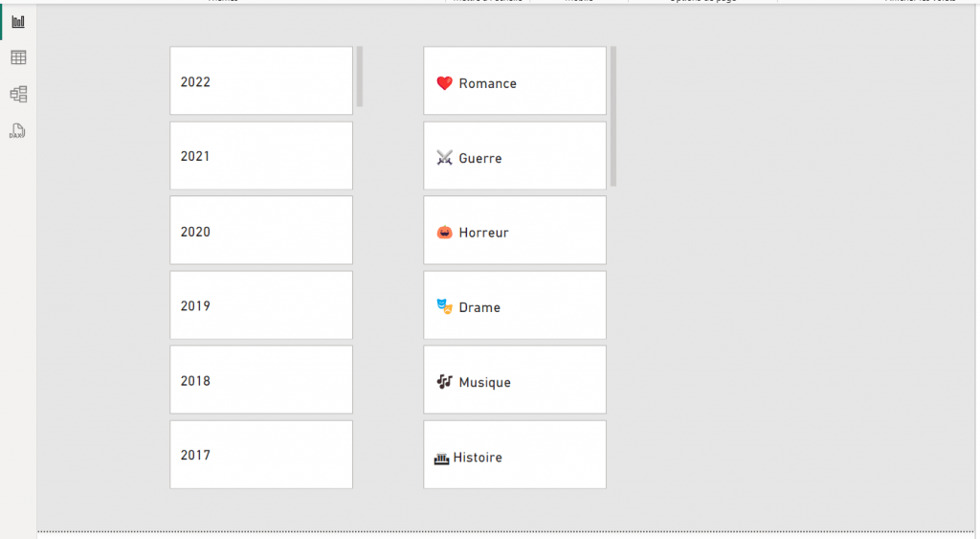The image size is (980, 539).
Task: Select the Guerre genre tile
Action: [x=515, y=156]
